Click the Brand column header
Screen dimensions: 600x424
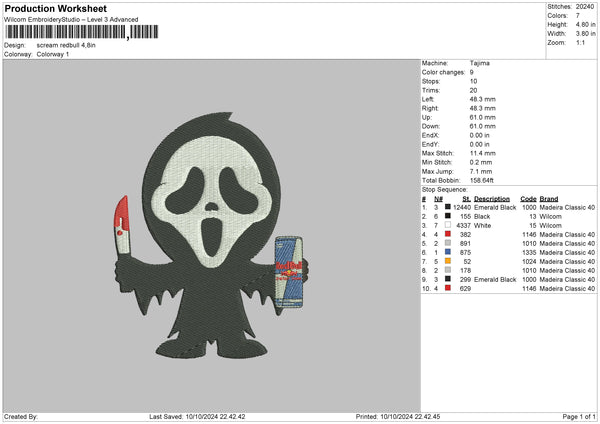tap(549, 199)
